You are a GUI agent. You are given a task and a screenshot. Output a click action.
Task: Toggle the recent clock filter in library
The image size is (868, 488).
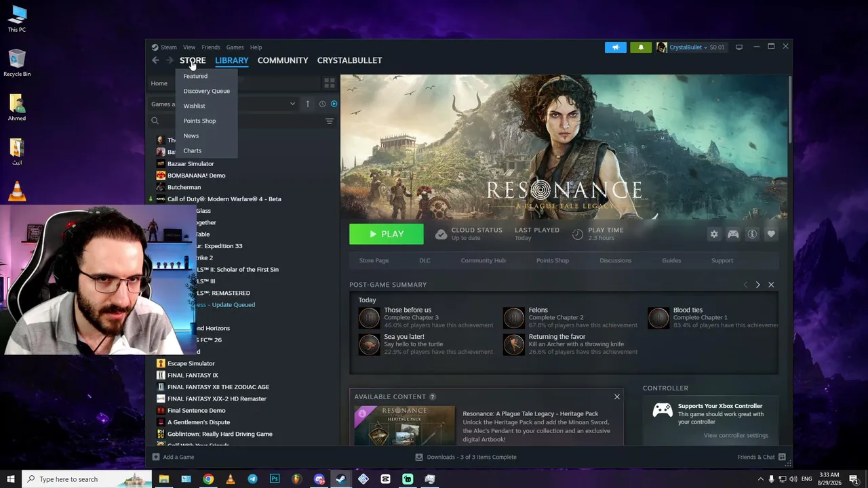[x=322, y=104]
